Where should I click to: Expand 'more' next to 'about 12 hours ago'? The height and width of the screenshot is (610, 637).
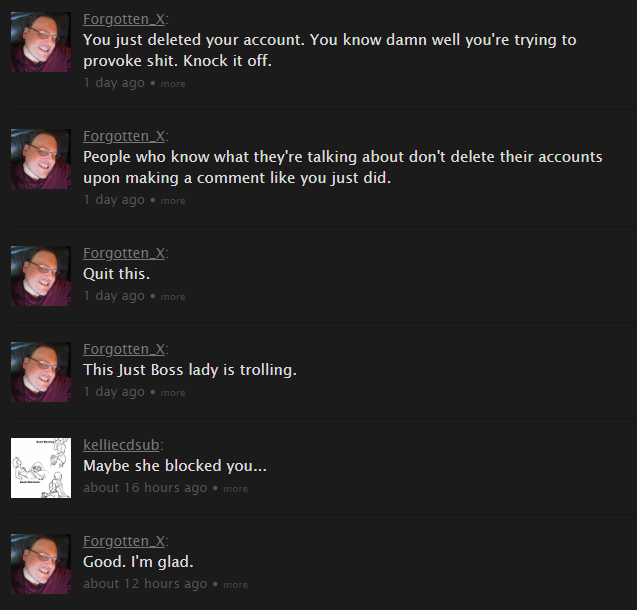[235, 585]
